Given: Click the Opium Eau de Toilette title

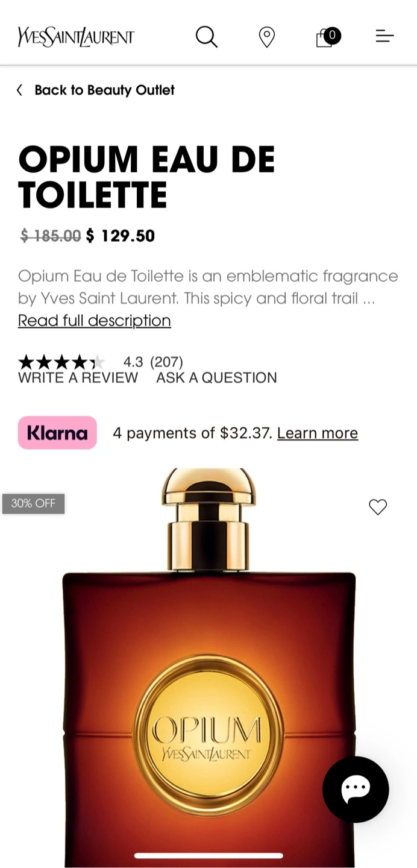Looking at the screenshot, I should click(x=146, y=177).
